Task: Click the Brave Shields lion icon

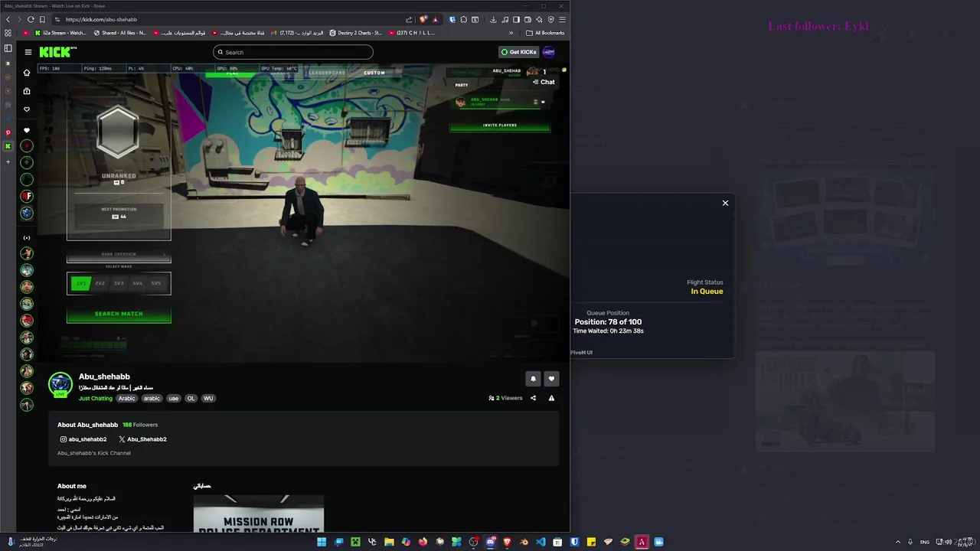Action: 423,19
